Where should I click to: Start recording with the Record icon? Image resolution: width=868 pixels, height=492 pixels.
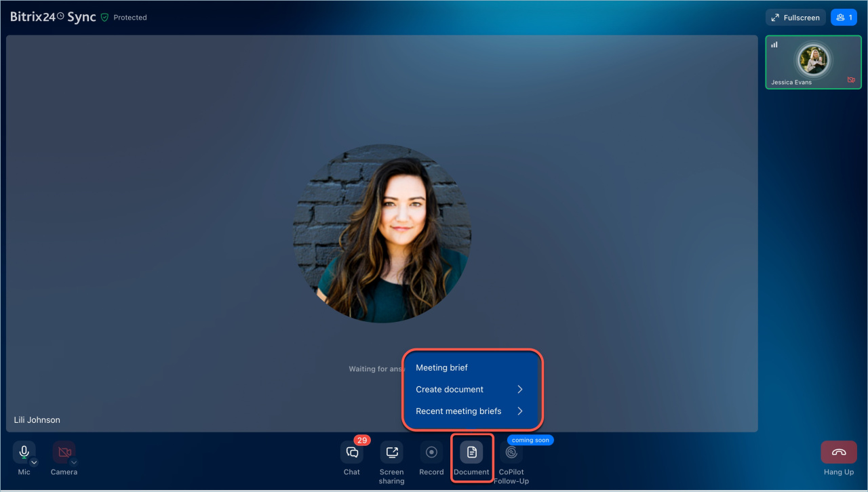point(431,453)
